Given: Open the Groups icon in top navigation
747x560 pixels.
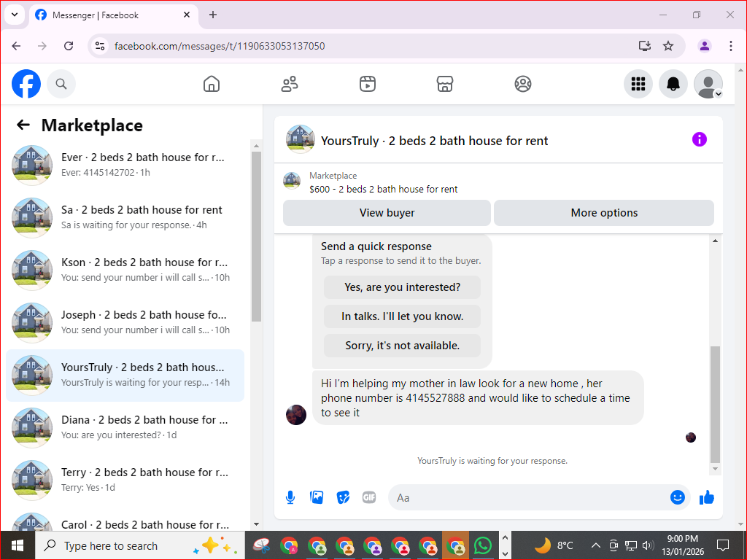Looking at the screenshot, I should tap(522, 84).
